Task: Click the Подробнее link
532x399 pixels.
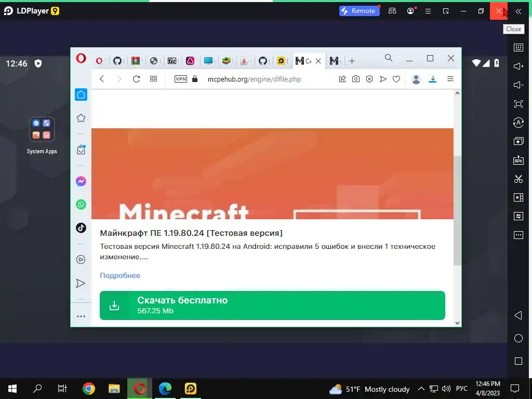Action: [x=120, y=275]
